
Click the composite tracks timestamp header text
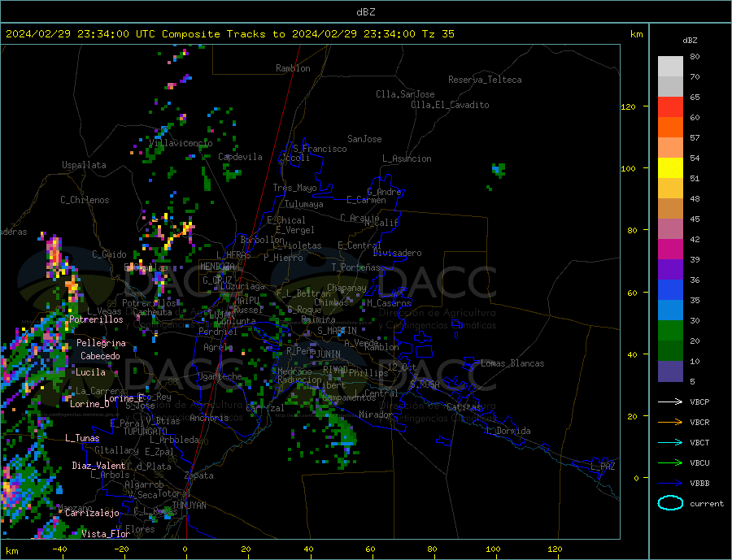pyautogui.click(x=230, y=34)
